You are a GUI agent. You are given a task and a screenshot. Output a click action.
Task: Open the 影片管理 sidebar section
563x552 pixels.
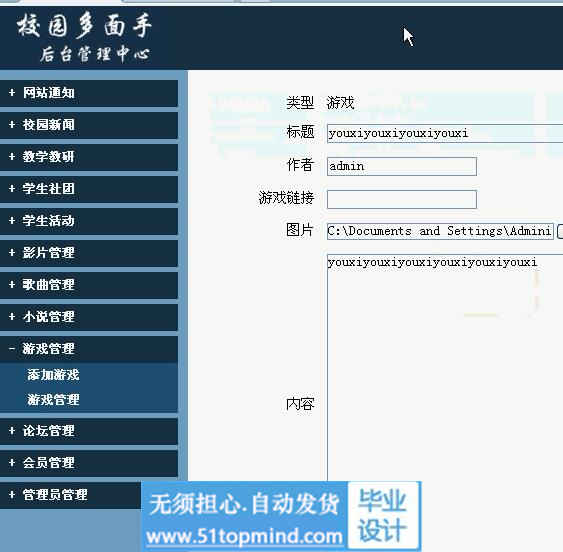[x=88, y=253]
